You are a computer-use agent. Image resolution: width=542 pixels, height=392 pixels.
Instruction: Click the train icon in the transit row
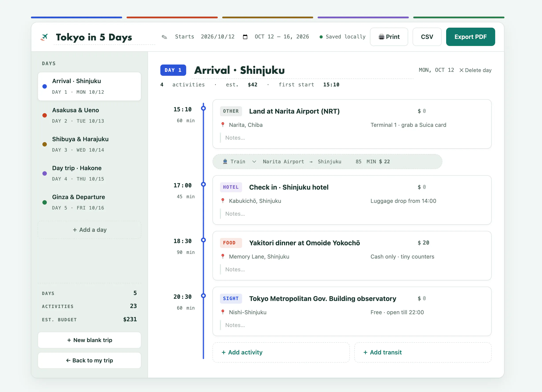tap(225, 162)
